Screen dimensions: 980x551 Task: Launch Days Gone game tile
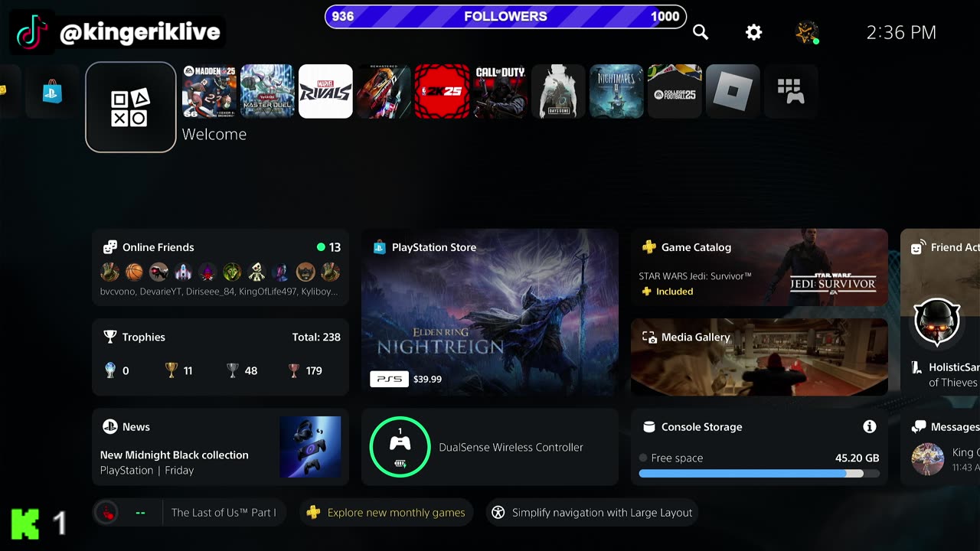(558, 91)
